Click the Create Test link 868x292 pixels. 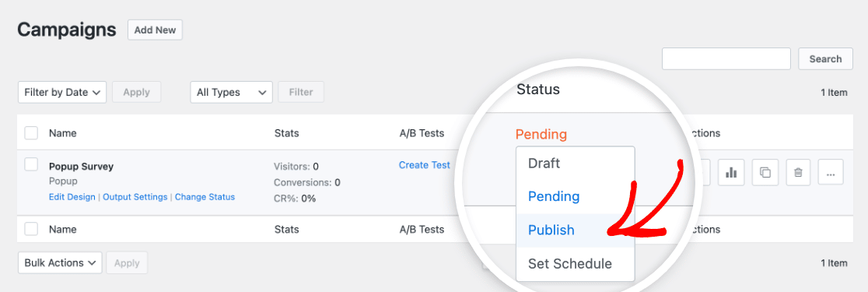tap(424, 164)
